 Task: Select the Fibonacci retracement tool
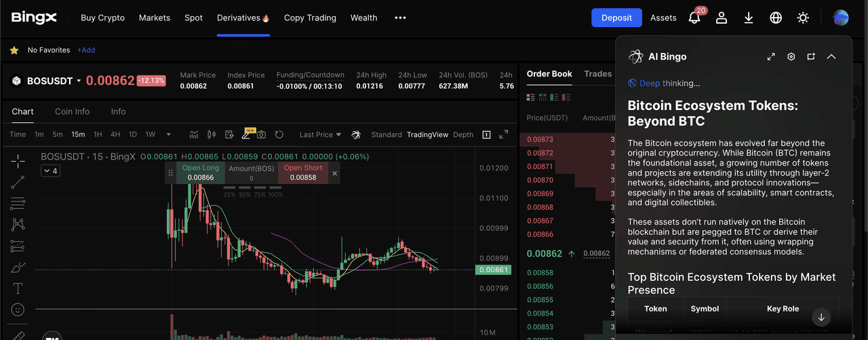[x=18, y=202]
